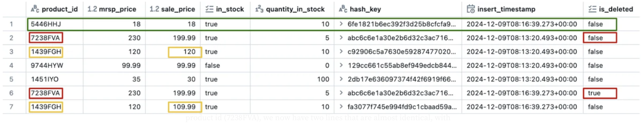Expand the hash_key starting with c92906c5
Screen dimensions: 644x126
(x=341, y=52)
